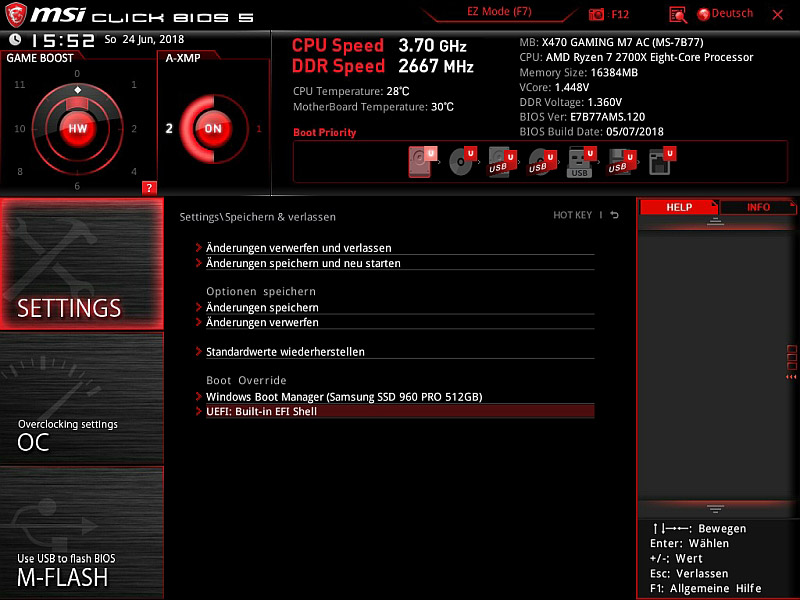
Task: Toggle the A-XMP ON button
Action: tap(213, 129)
